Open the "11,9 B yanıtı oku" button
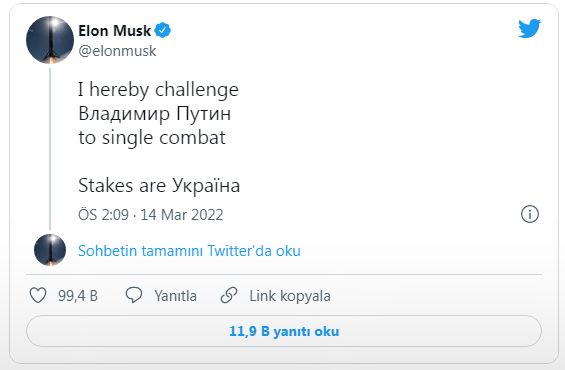The height and width of the screenshot is (370, 565). click(x=284, y=331)
